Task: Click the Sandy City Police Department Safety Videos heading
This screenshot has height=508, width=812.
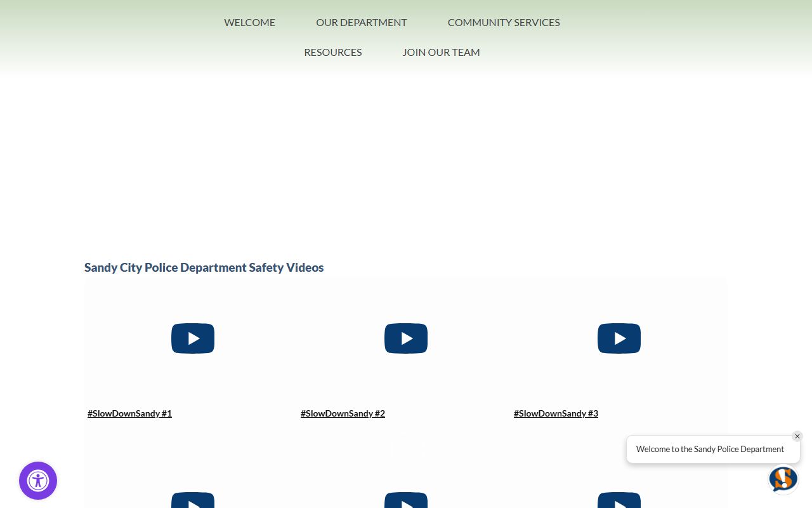Action: point(204,267)
